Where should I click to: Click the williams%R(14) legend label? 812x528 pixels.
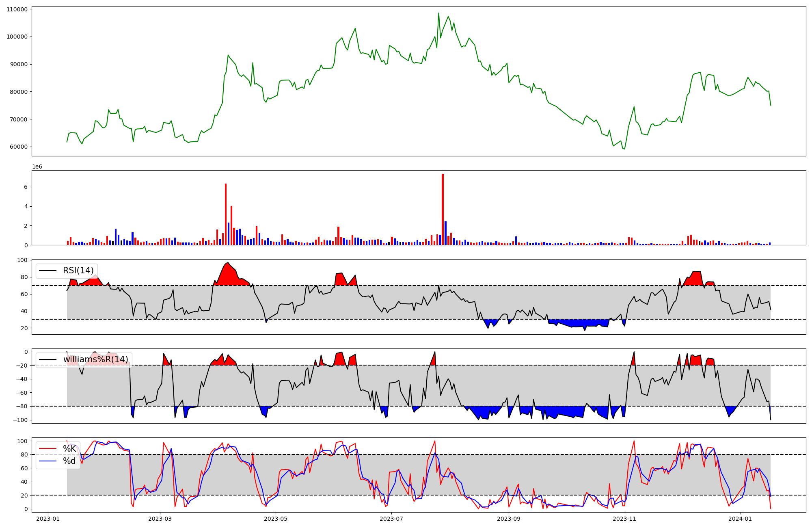[x=95, y=359]
